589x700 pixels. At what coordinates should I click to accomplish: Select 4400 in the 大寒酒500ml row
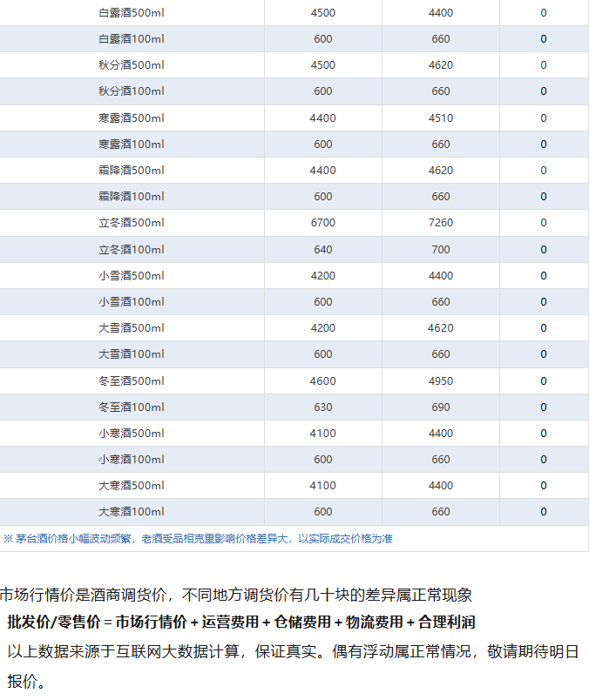pos(441,485)
